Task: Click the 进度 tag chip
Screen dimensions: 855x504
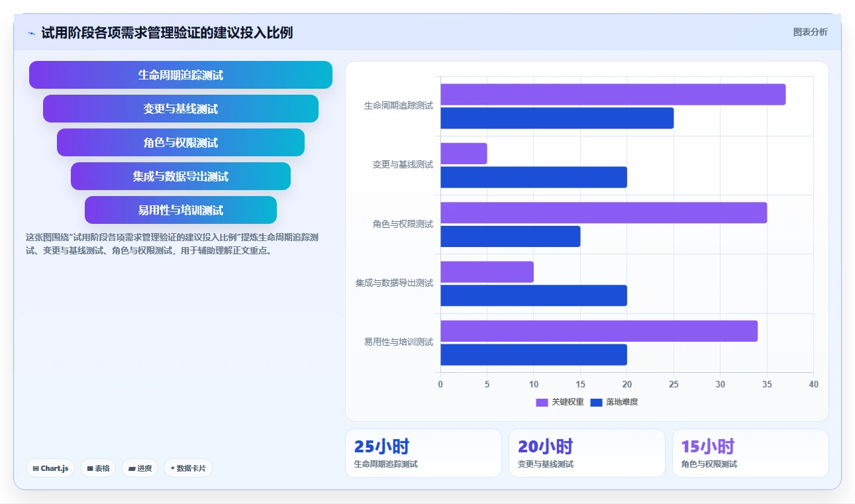Action: coord(140,468)
